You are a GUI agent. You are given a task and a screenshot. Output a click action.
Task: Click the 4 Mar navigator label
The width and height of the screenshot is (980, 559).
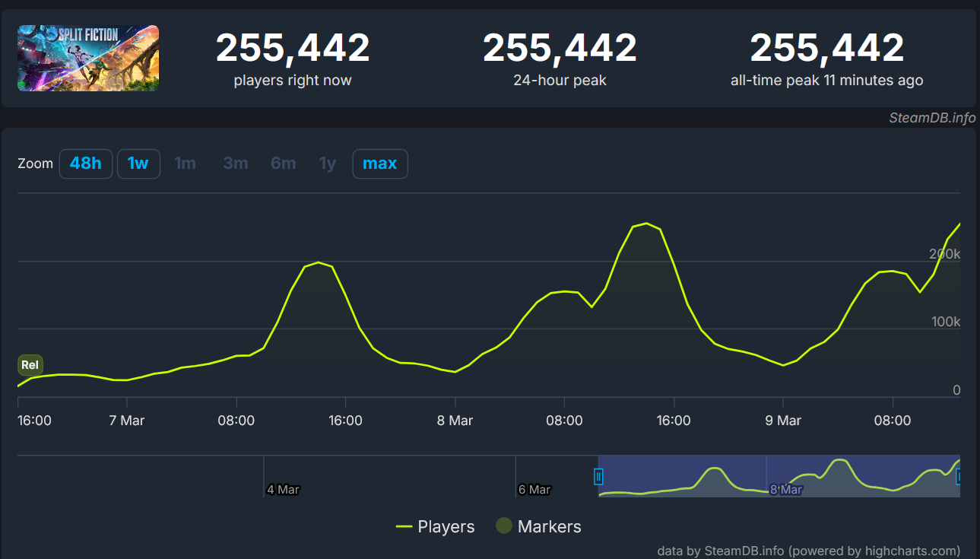click(283, 490)
